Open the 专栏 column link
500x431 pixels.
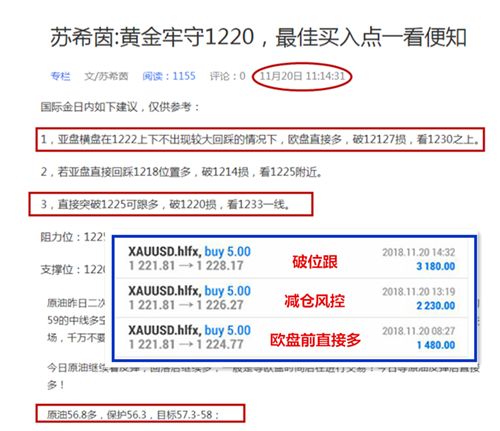click(x=60, y=76)
